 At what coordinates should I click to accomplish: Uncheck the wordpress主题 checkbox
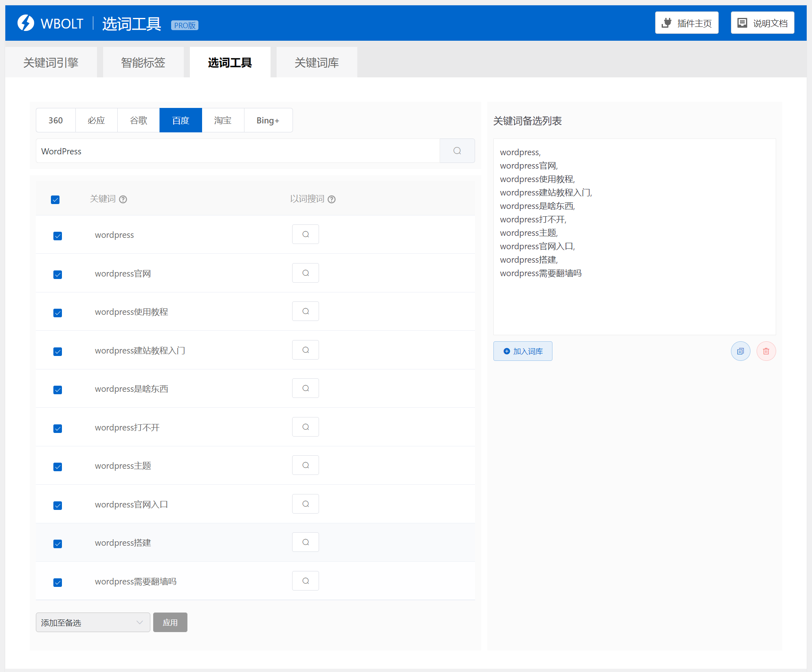pos(58,467)
